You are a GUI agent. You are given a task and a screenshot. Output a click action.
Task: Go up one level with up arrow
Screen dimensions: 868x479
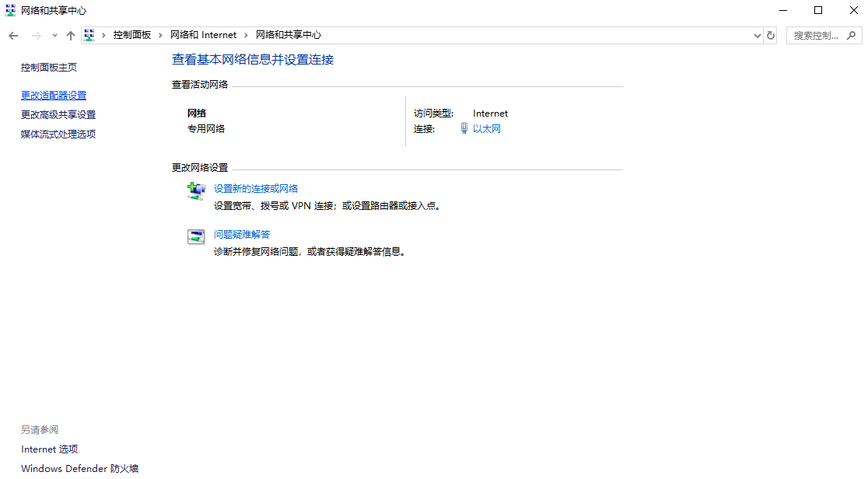click(71, 36)
